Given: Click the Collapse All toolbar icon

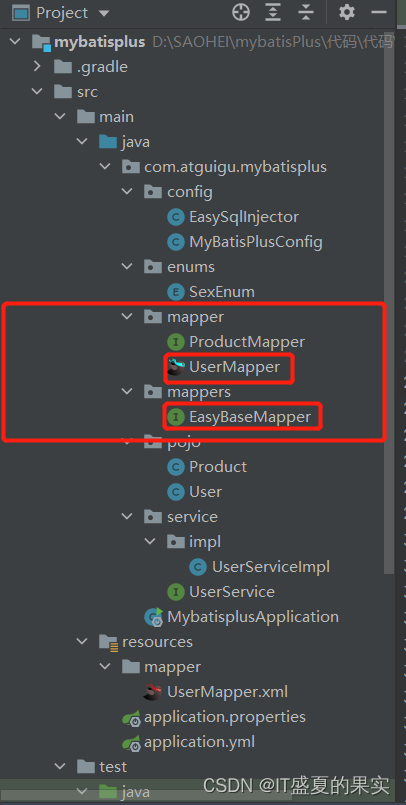Looking at the screenshot, I should [305, 12].
